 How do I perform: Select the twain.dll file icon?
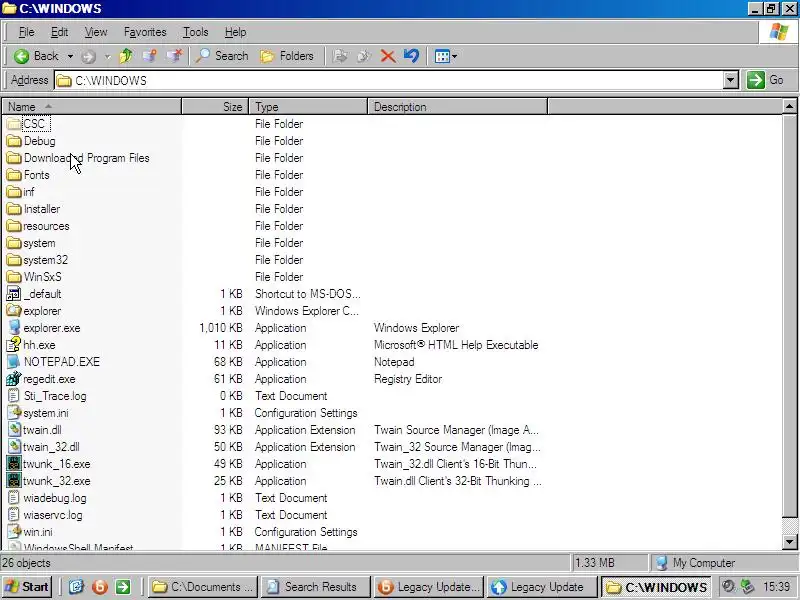click(14, 430)
